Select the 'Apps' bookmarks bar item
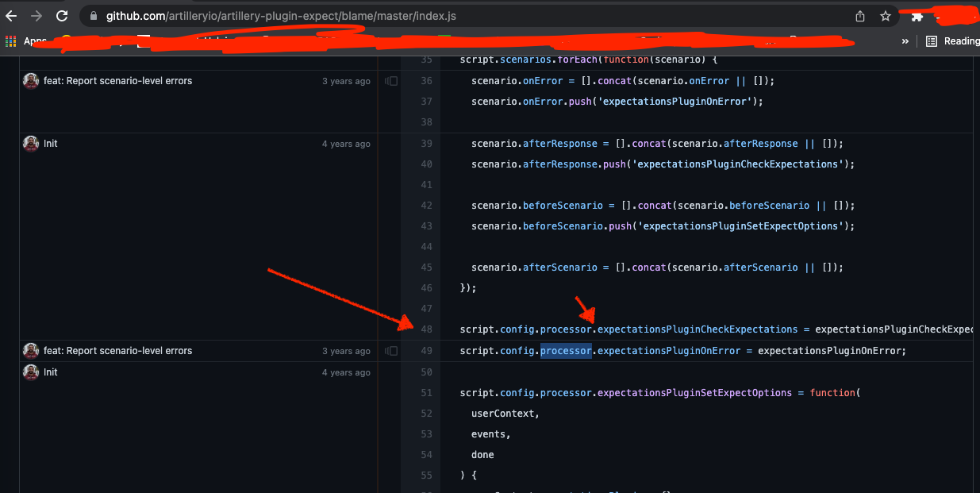The width and height of the screenshot is (980, 493). tap(34, 40)
